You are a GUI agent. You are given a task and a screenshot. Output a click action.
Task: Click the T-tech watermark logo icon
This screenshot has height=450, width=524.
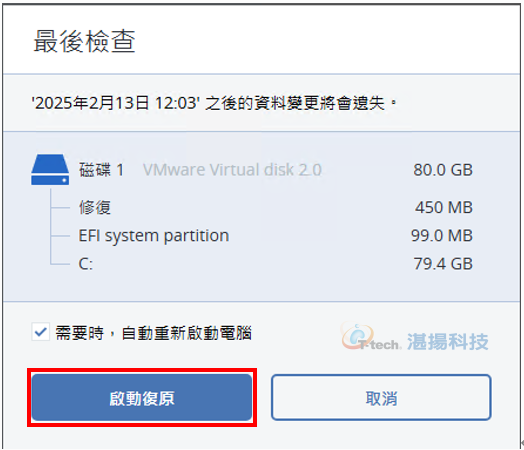coord(357,336)
